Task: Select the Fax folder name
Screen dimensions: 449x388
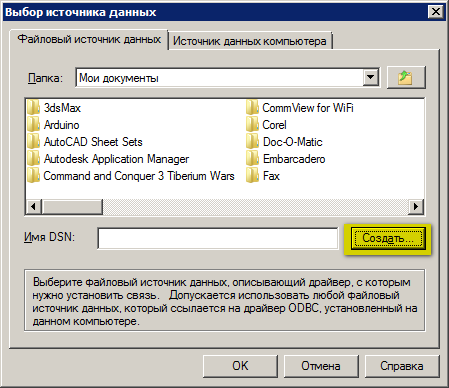Action: [271, 176]
